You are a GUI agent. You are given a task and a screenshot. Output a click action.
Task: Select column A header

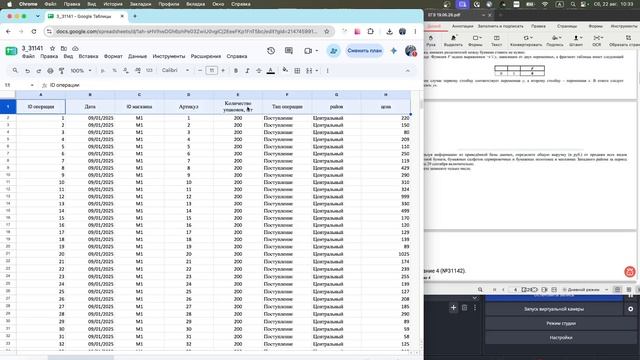point(40,95)
